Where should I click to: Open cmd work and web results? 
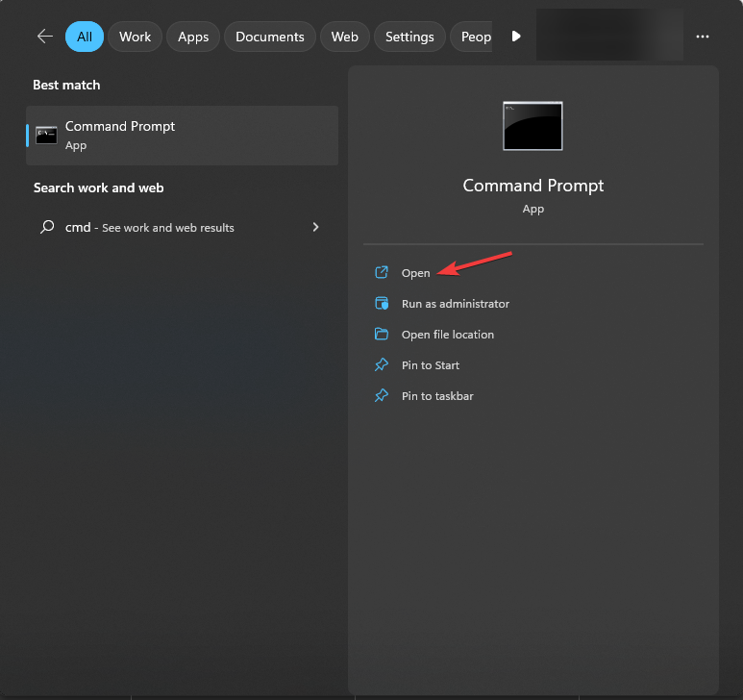pos(182,228)
